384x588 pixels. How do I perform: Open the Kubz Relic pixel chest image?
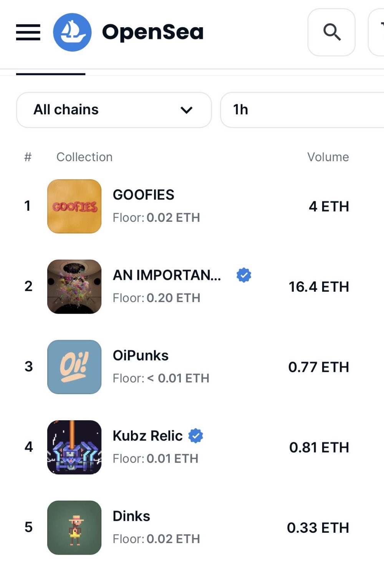(x=74, y=447)
